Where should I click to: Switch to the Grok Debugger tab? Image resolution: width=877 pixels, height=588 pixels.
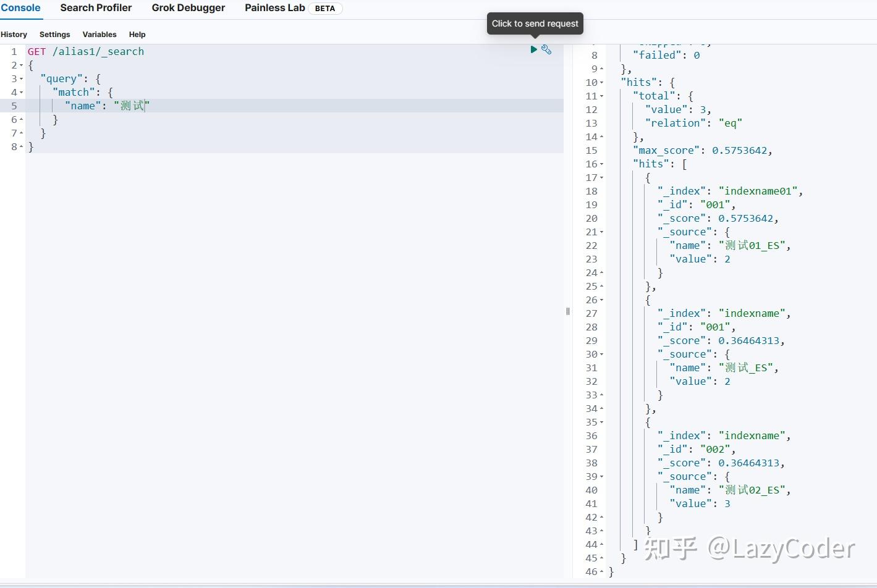(x=188, y=8)
